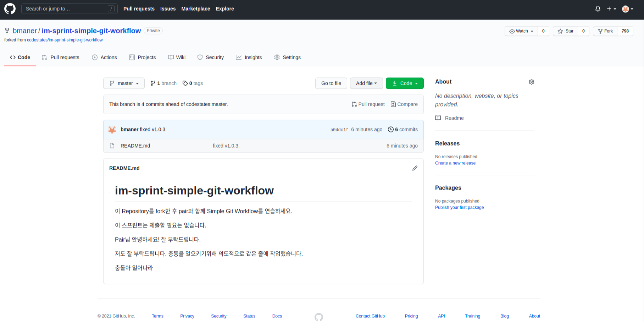Viewport: 644px width, 322px height.
Task: Expand the master branch selector
Action: pos(124,83)
